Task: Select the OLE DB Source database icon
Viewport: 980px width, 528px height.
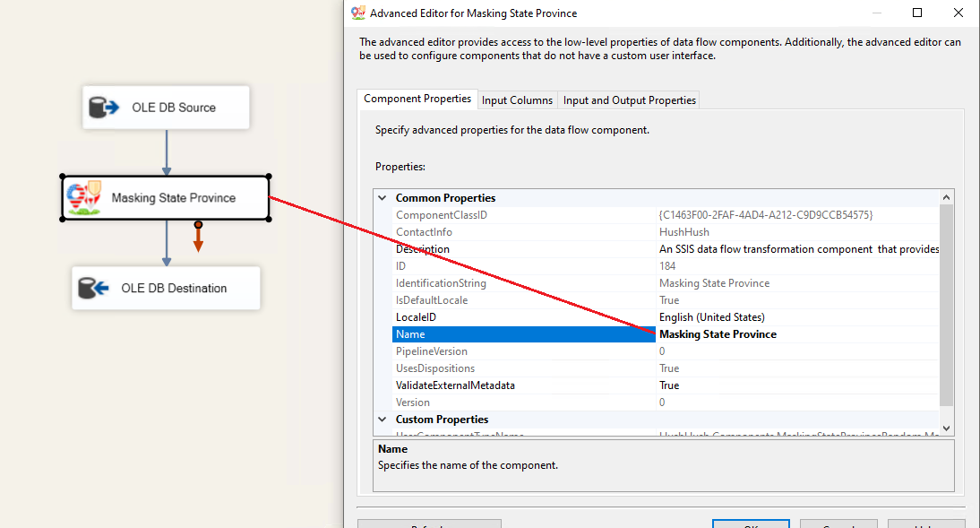Action: [103, 107]
